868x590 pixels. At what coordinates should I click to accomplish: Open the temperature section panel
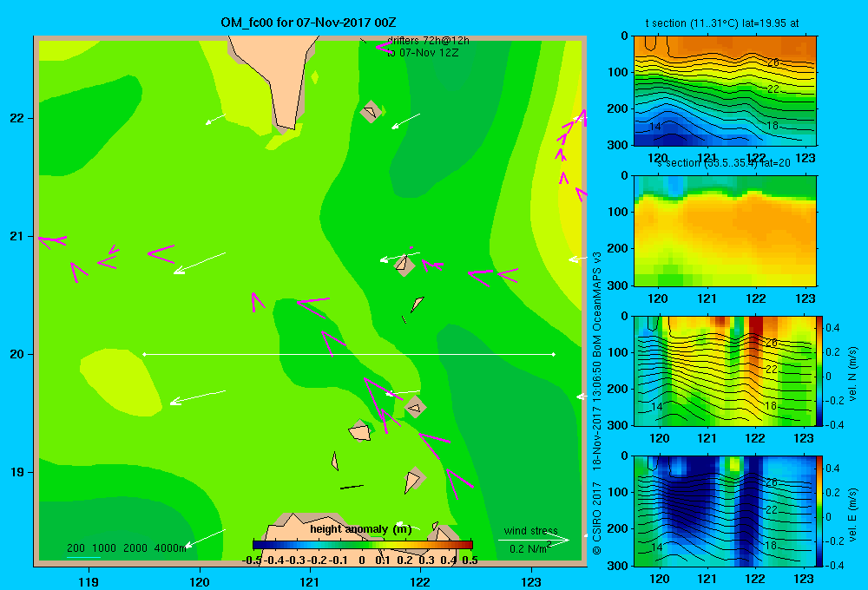[x=725, y=91]
